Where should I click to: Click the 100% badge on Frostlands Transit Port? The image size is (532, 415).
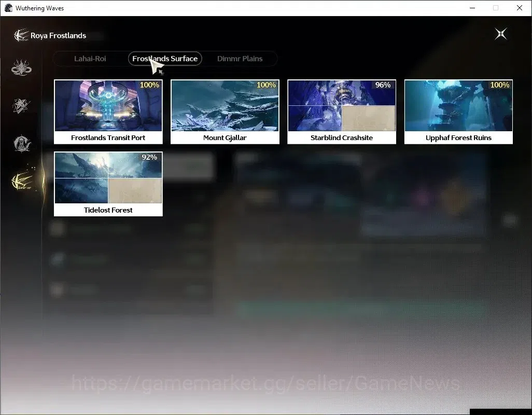(x=149, y=85)
